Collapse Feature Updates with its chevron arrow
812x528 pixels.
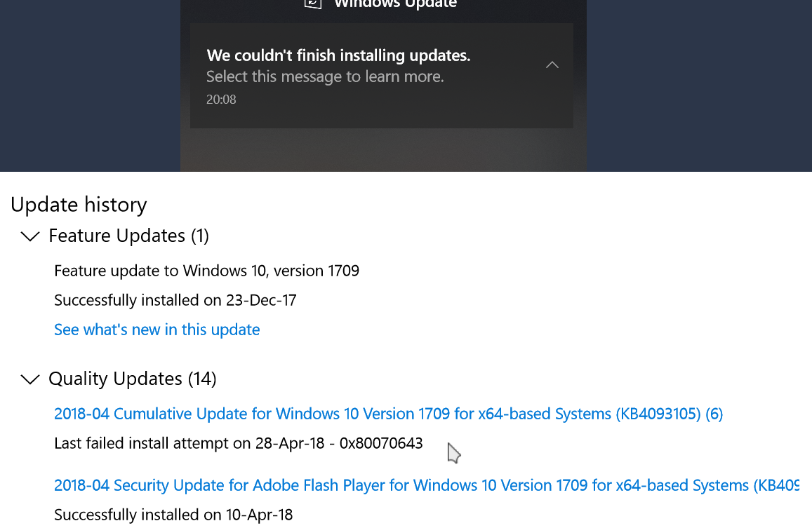[30, 236]
